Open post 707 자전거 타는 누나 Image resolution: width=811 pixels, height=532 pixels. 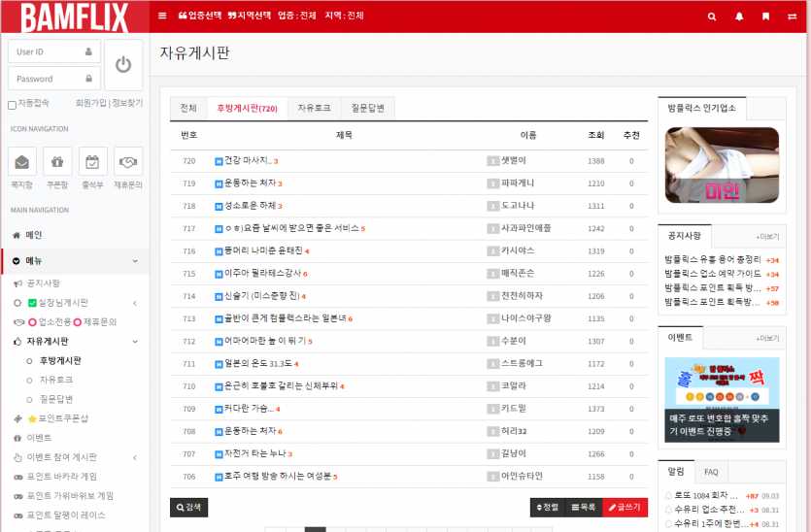click(x=255, y=454)
